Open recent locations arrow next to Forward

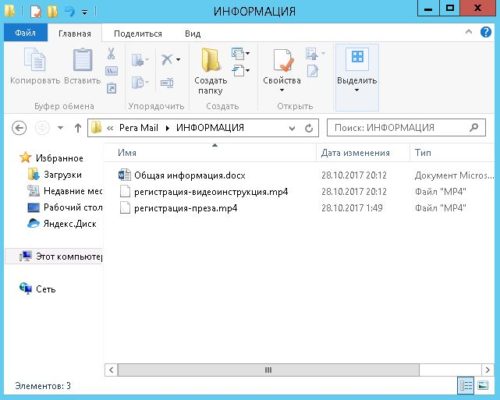(x=60, y=128)
